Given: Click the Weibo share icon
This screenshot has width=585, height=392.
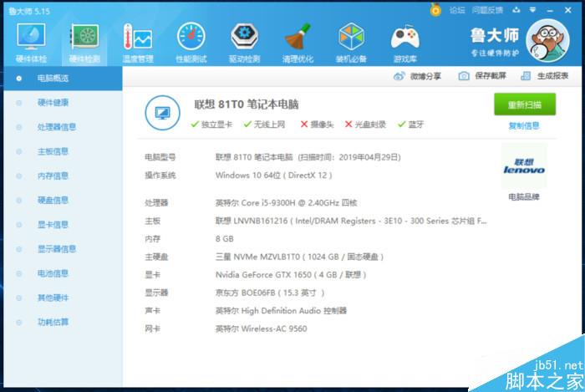Looking at the screenshot, I should coord(399,76).
